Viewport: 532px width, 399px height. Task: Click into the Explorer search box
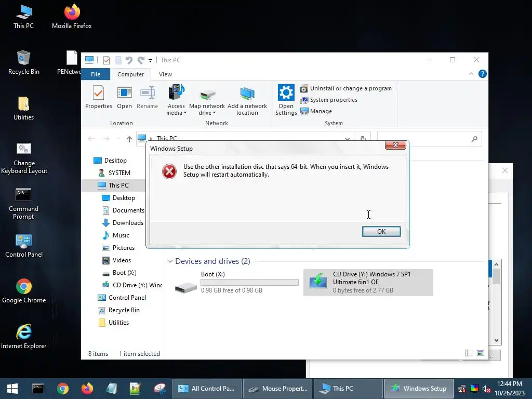tap(429, 139)
